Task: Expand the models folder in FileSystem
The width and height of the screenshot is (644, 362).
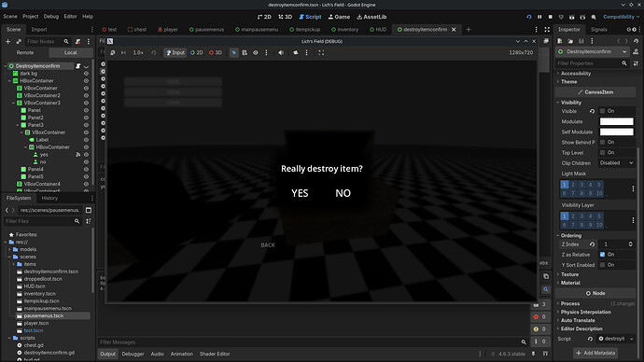Action: pos(9,249)
